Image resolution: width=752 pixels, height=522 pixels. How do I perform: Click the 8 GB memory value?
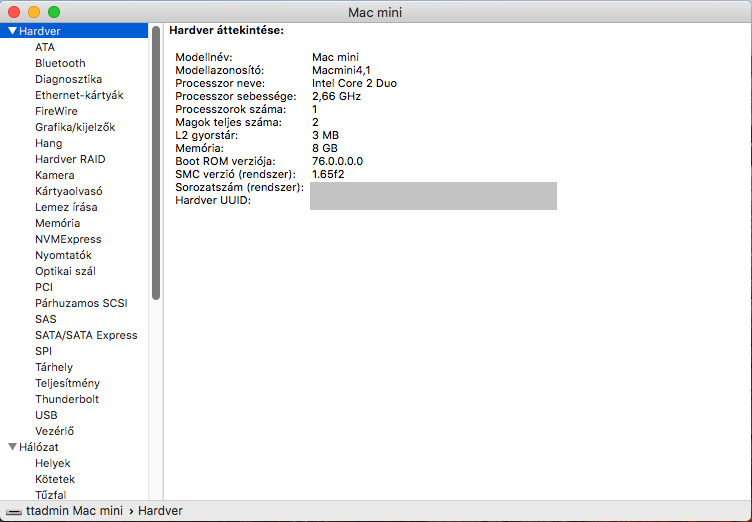[325, 148]
